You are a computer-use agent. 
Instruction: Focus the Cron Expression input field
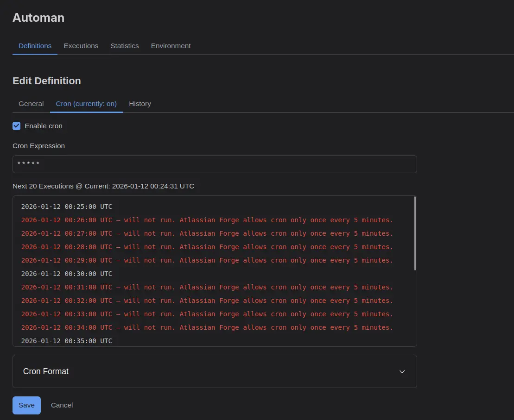[215, 164]
